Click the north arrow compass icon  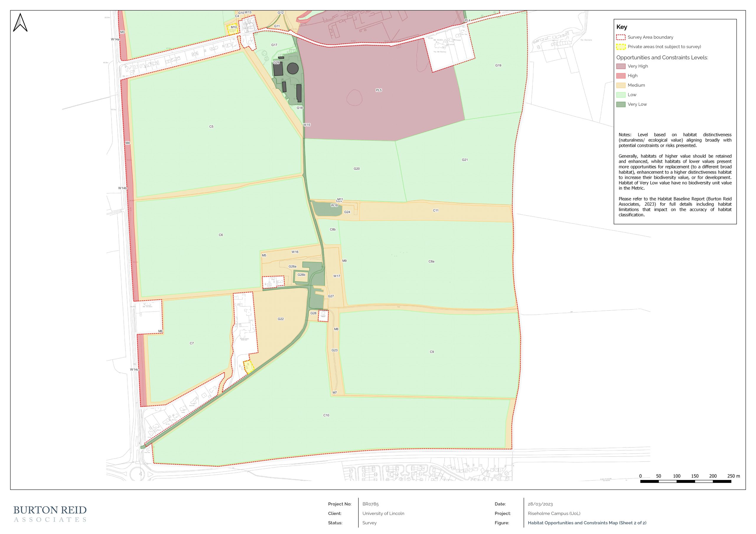[20, 22]
